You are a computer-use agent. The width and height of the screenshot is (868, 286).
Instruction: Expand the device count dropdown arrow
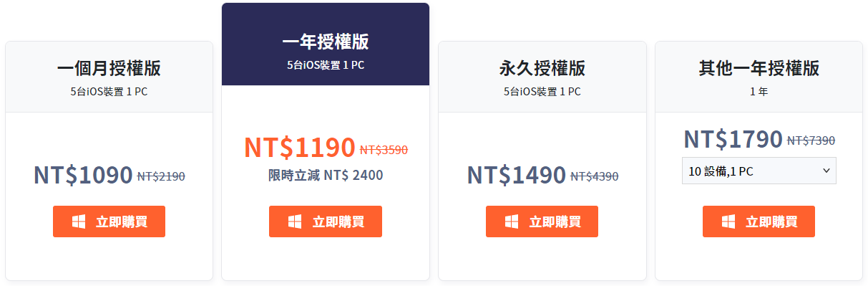click(826, 171)
